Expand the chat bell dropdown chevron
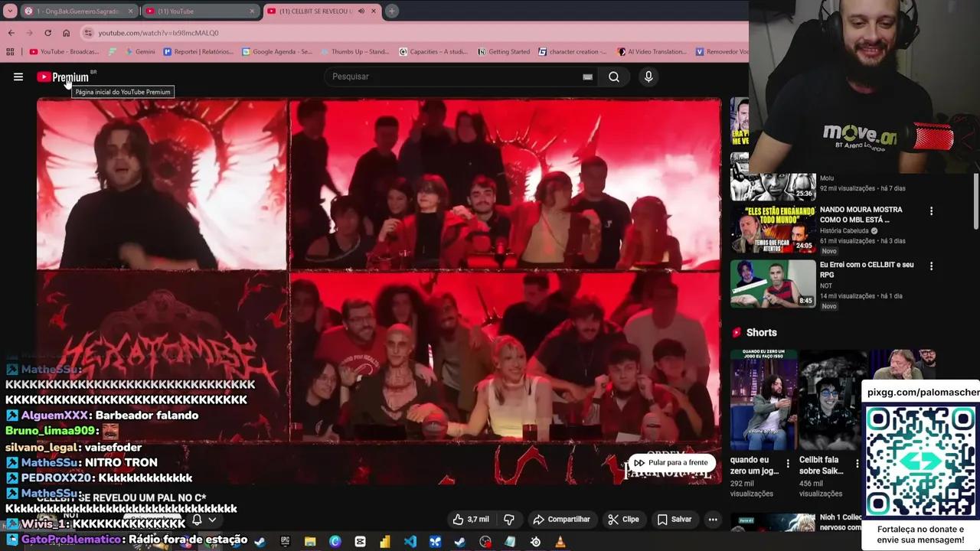The height and width of the screenshot is (551, 980). [x=213, y=520]
